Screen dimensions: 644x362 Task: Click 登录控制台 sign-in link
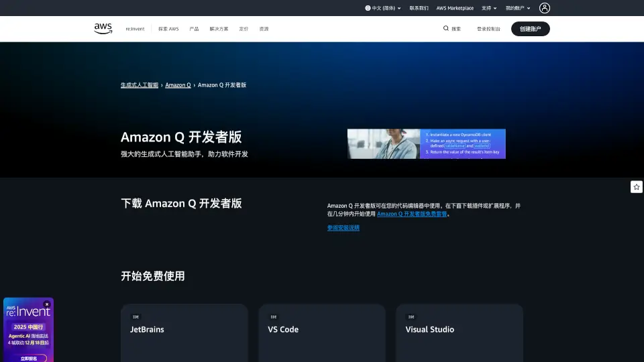click(488, 29)
